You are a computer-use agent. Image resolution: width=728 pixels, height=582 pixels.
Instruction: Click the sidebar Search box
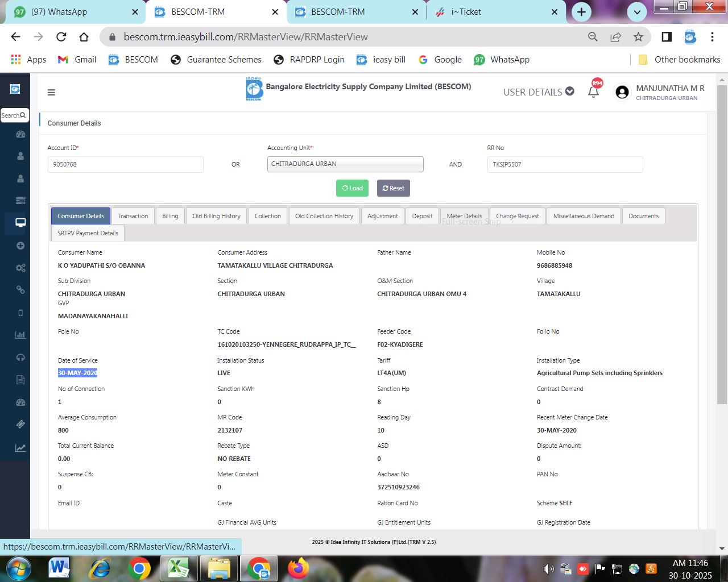coord(15,115)
